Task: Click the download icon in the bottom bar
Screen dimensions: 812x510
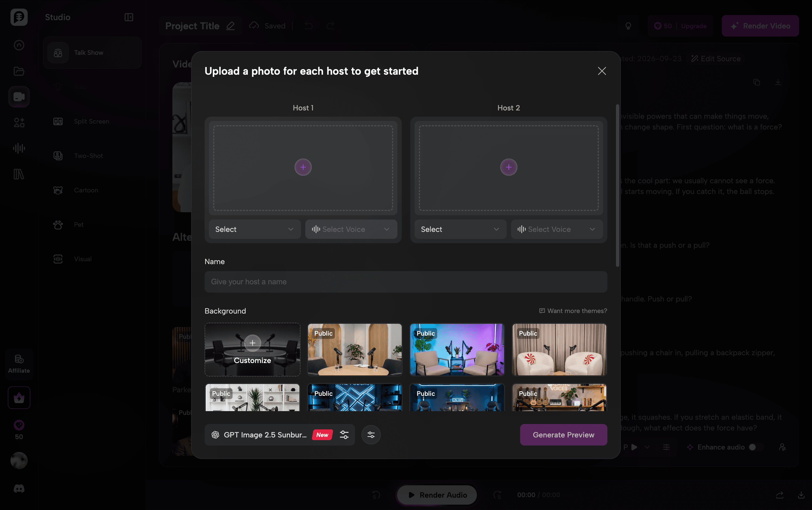Action: point(801,495)
